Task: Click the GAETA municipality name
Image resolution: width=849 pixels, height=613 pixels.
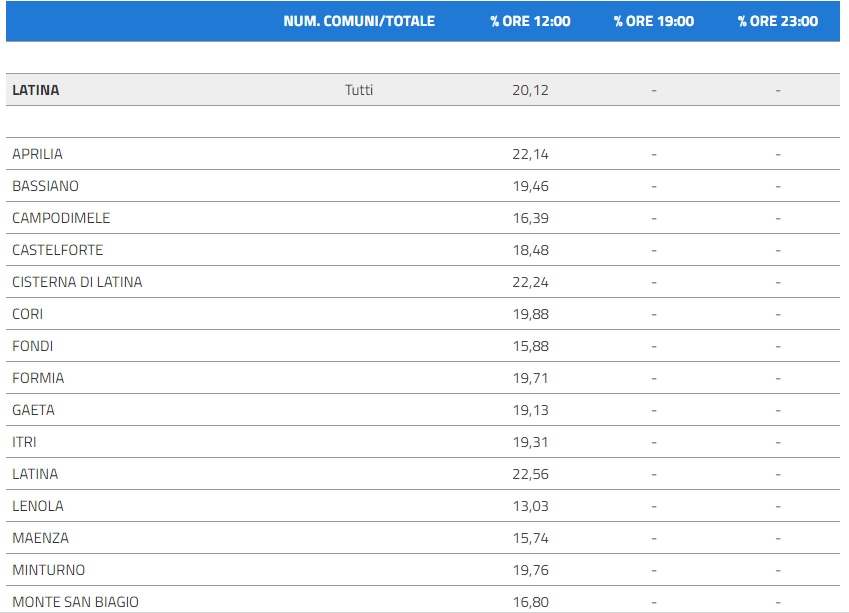Action: tap(33, 410)
